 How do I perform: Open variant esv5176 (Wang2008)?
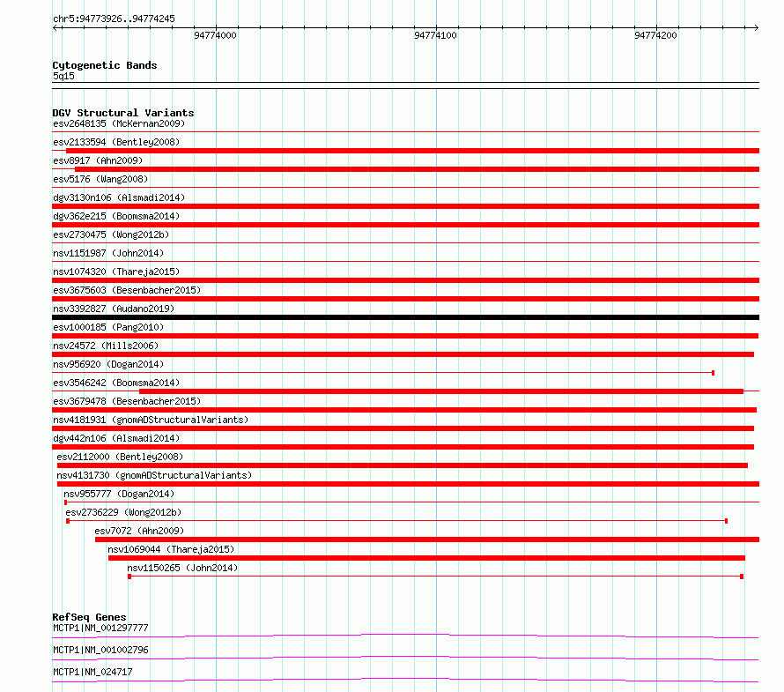tap(100, 179)
